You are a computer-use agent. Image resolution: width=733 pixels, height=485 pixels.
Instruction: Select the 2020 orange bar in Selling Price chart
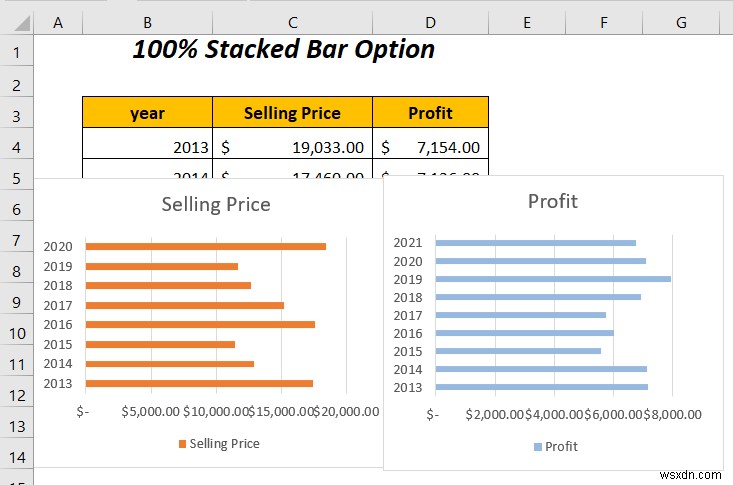[x=206, y=246]
